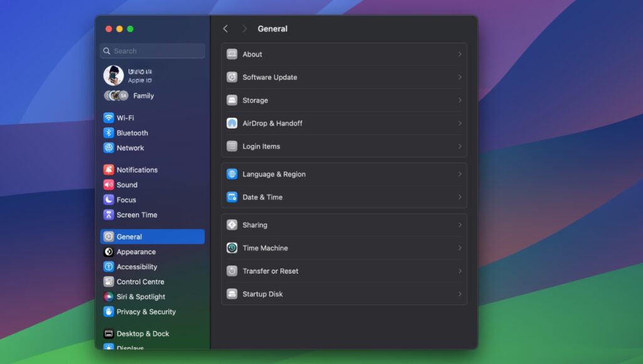This screenshot has width=643, height=364.
Task: Open the Sound speaker icon
Action: click(x=109, y=185)
